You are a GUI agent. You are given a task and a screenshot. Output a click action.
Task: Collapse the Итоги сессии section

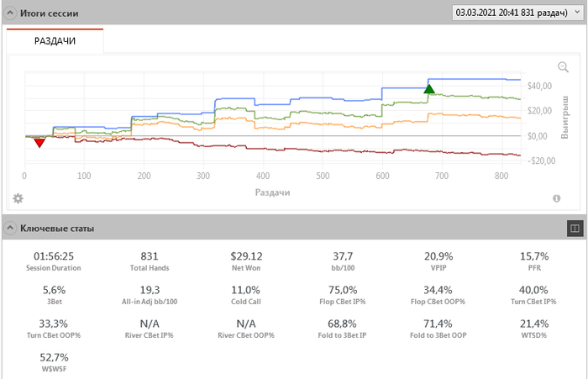point(9,13)
